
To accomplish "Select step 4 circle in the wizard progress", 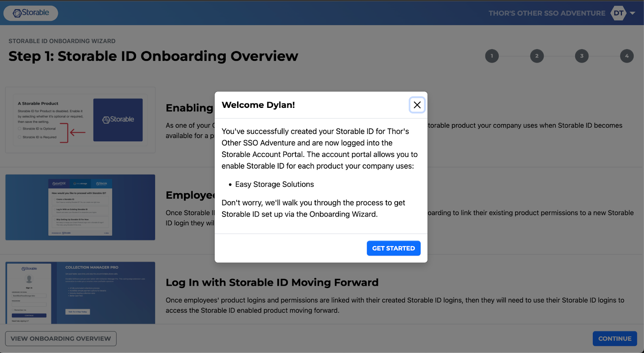I will pos(626,56).
